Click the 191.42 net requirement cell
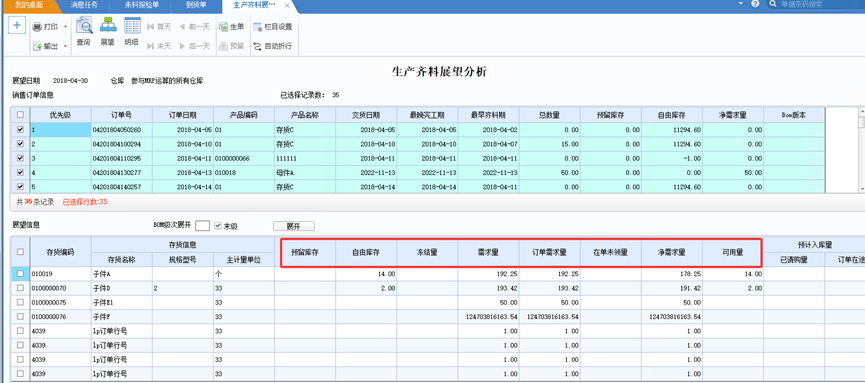865x383 pixels. pyautogui.click(x=672, y=288)
